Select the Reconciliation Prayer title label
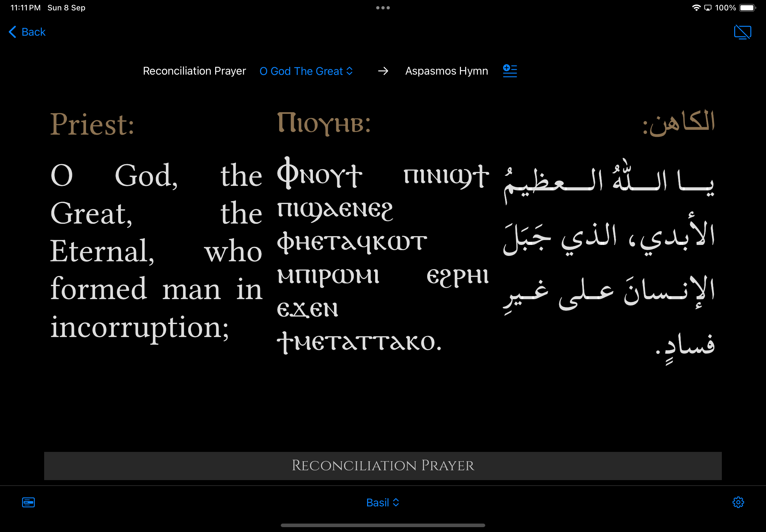The image size is (766, 532). 194,71
